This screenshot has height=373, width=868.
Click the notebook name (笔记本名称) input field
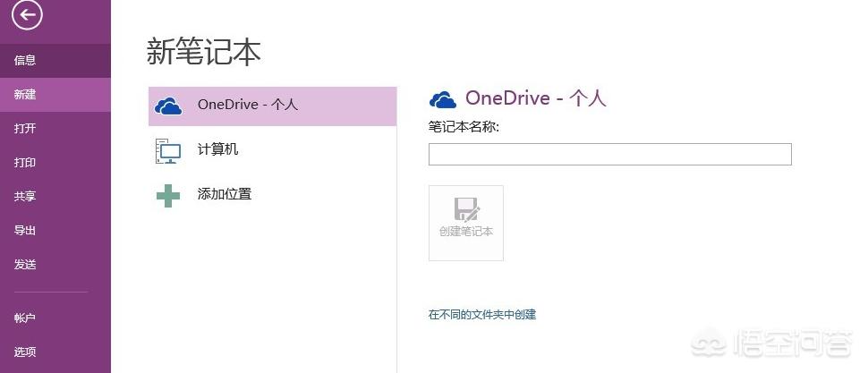coord(609,155)
